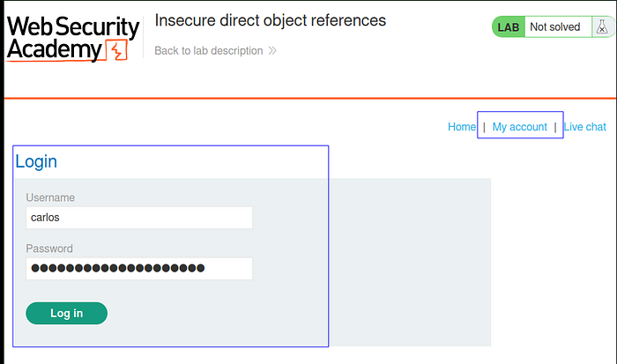Click the Username label
The image size is (617, 364).
pos(50,197)
